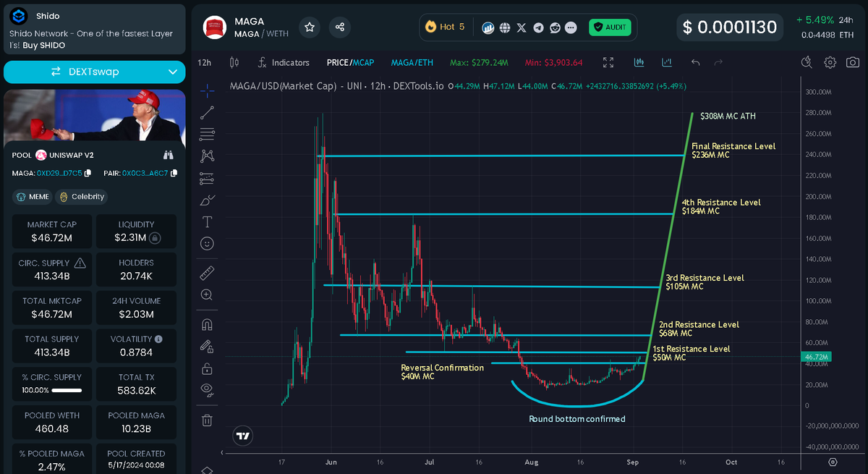
Task: Select the crosshair cursor tool
Action: (208, 90)
